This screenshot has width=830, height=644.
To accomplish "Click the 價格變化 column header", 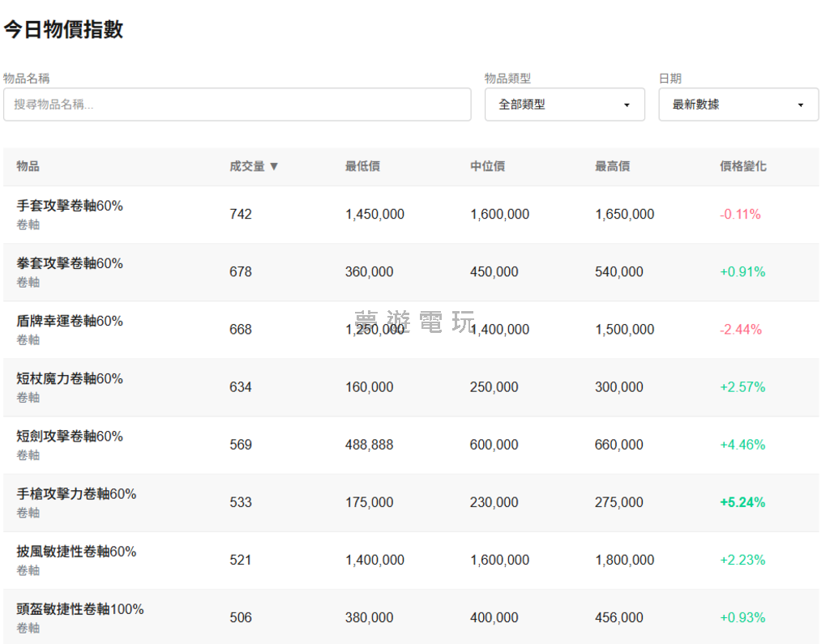I will [x=742, y=166].
